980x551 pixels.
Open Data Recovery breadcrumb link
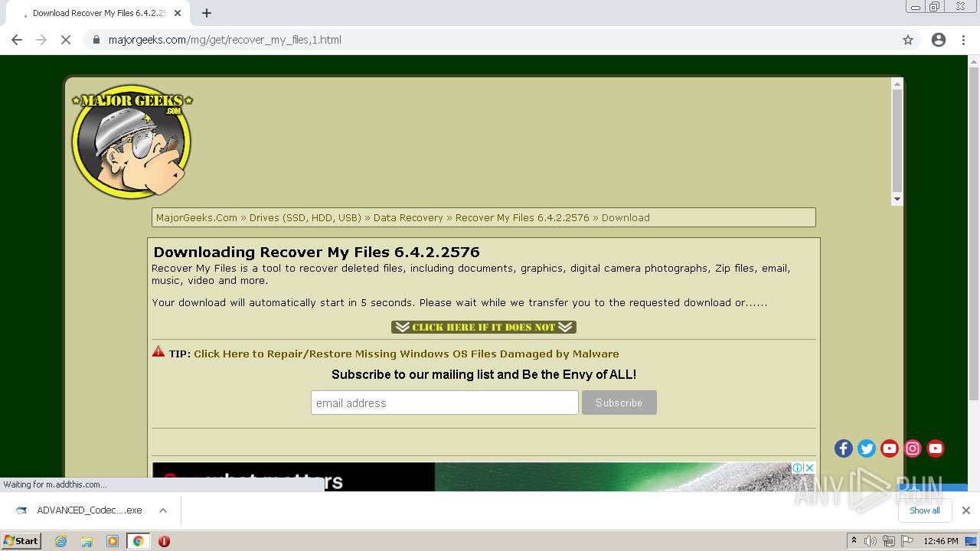point(408,218)
